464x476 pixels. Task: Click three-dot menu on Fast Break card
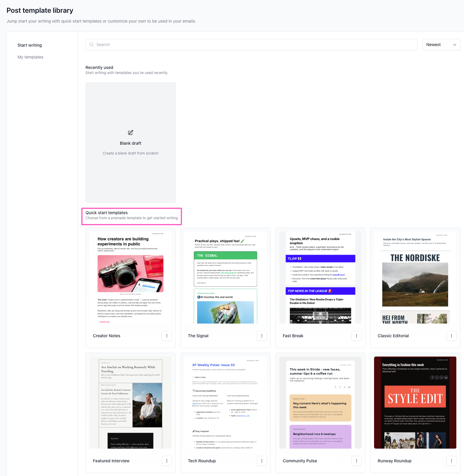(356, 336)
